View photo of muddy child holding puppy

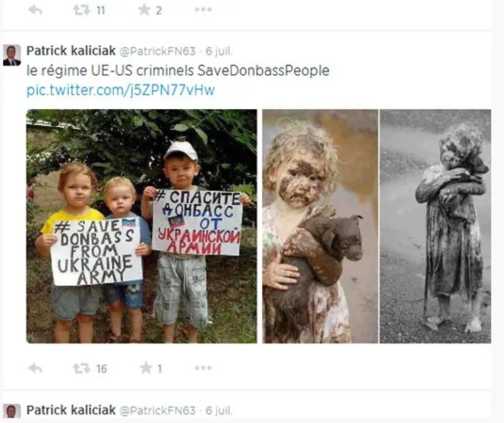pyautogui.click(x=320, y=227)
